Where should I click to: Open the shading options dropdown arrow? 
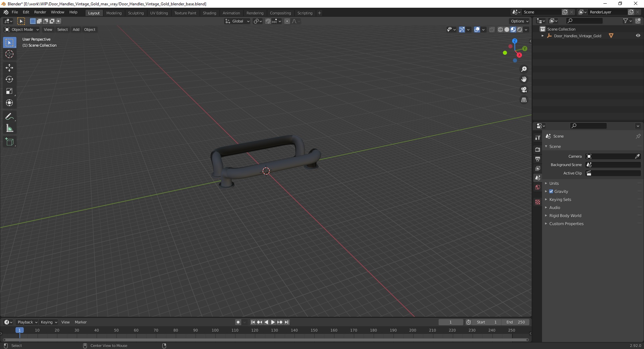[526, 30]
